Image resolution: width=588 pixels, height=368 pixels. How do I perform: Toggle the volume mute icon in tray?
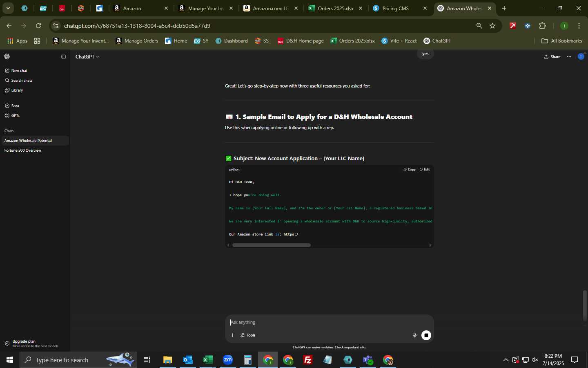535,360
